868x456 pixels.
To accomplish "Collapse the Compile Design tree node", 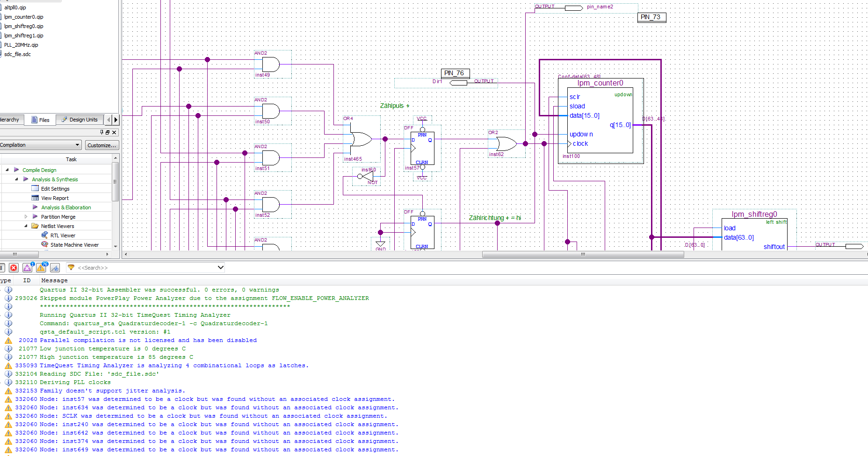I will tap(7, 170).
